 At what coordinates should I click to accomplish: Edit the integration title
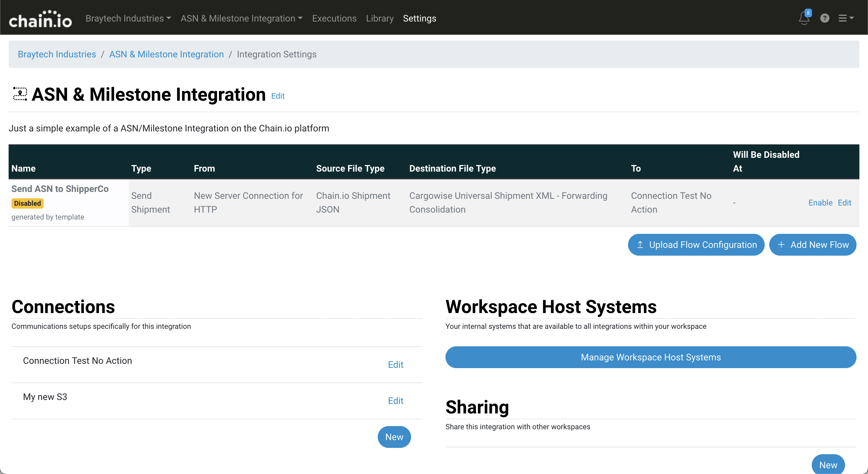tap(278, 96)
